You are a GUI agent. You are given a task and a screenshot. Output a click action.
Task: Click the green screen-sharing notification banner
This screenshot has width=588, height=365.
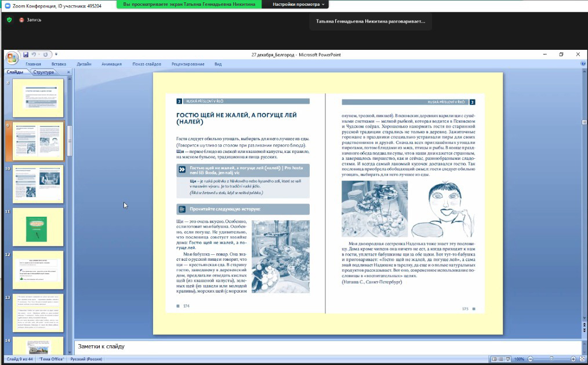pos(189,5)
